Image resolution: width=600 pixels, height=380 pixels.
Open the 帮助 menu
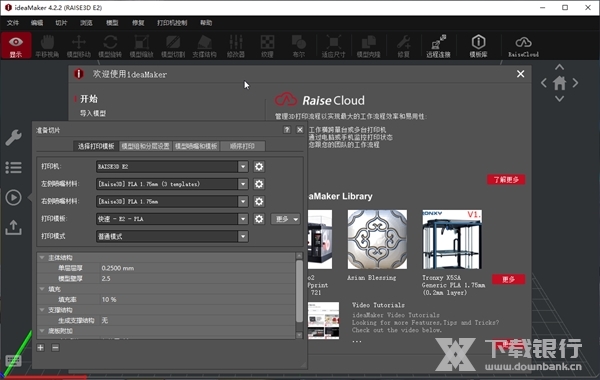(206, 23)
